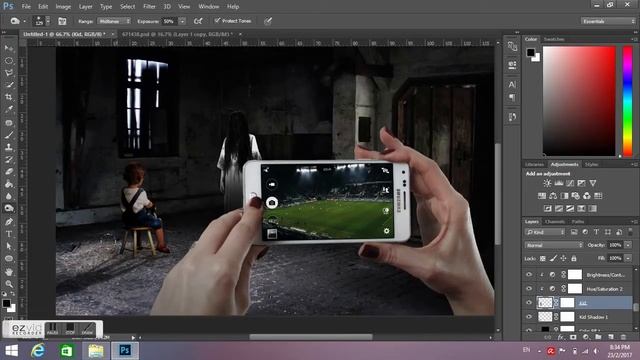Screen dimensions: 640x360
Task: Delete layer with trash icon
Action: coord(623,337)
